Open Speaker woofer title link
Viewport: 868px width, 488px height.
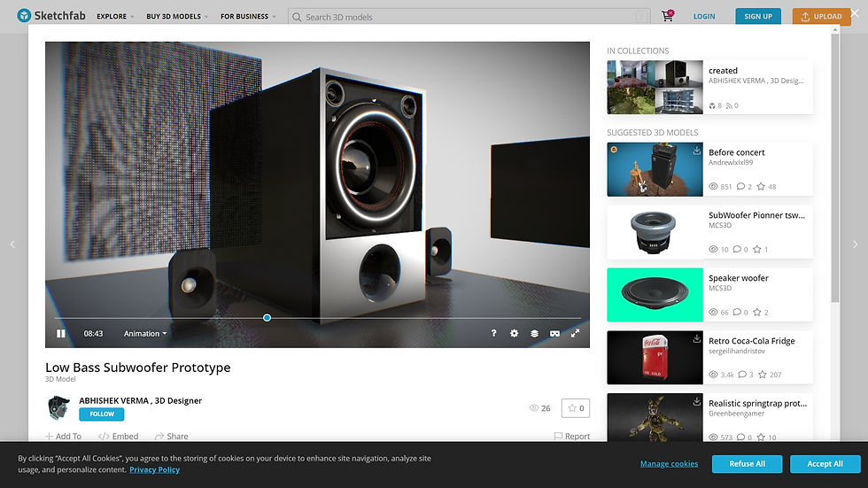739,278
